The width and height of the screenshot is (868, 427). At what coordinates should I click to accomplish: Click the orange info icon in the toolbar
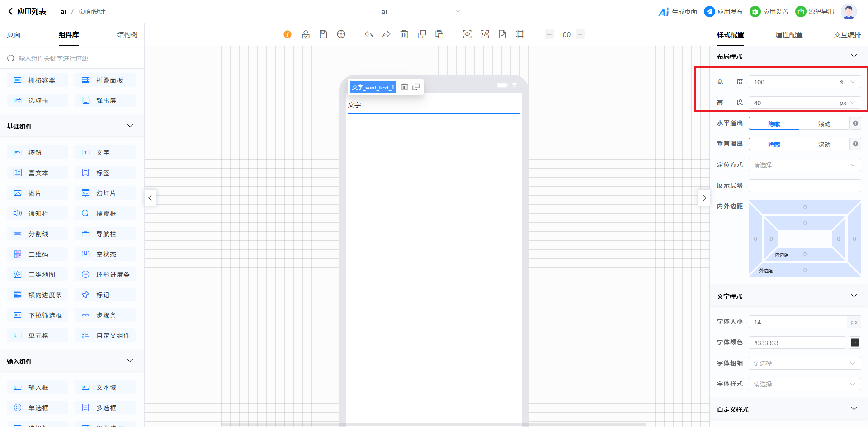tap(288, 34)
